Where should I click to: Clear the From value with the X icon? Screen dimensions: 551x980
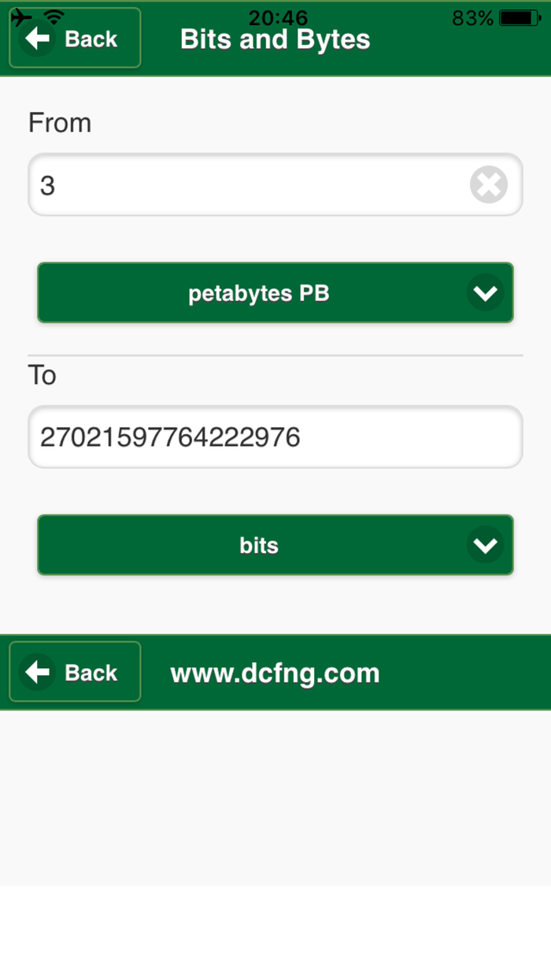click(488, 186)
